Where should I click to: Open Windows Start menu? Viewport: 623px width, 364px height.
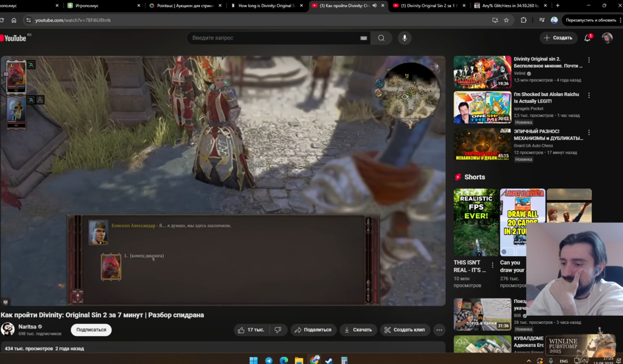point(253,361)
